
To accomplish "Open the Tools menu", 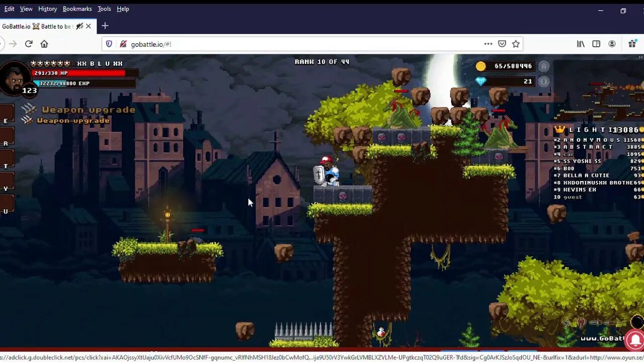I will tap(104, 9).
